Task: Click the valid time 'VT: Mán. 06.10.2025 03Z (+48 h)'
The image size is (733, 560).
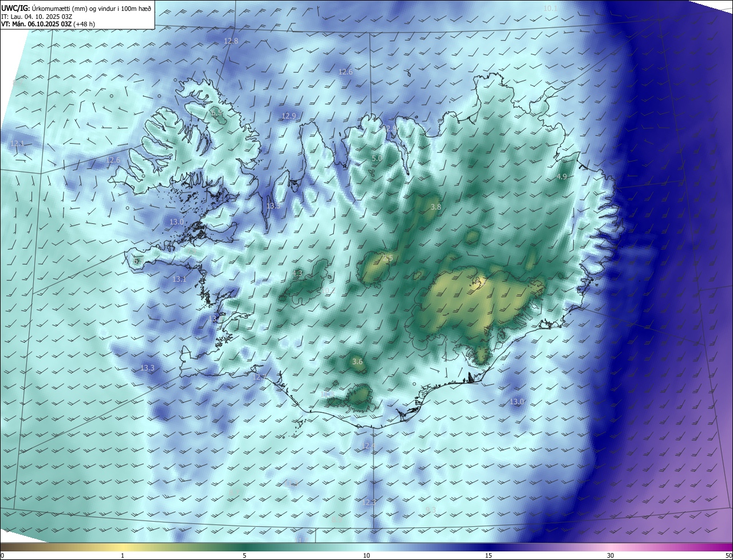Action: (48, 24)
